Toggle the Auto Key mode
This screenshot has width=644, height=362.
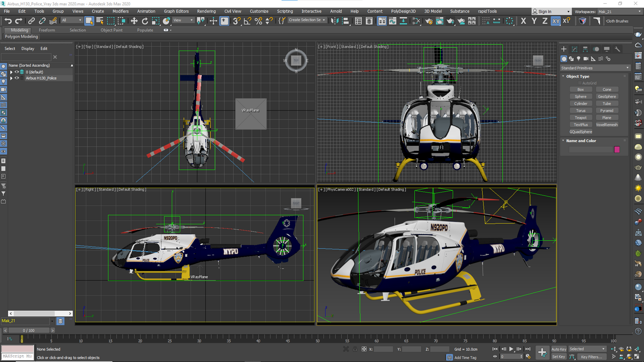pyautogui.click(x=559, y=349)
